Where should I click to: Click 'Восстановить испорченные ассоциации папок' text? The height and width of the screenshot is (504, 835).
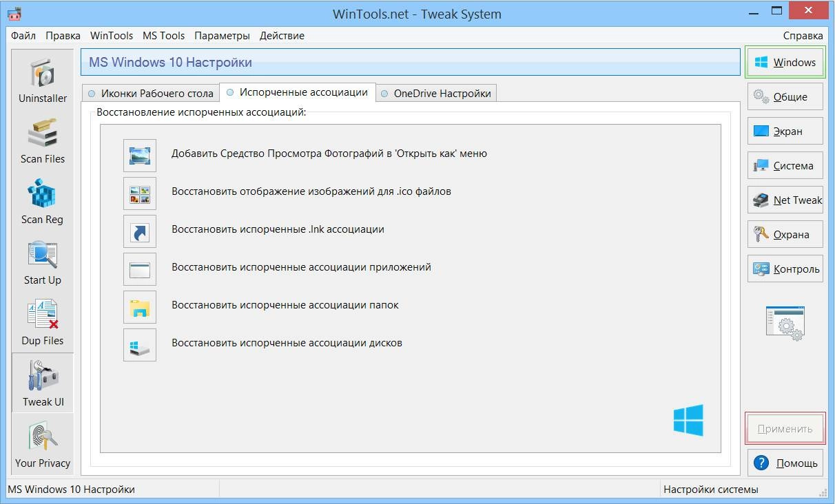(x=285, y=305)
